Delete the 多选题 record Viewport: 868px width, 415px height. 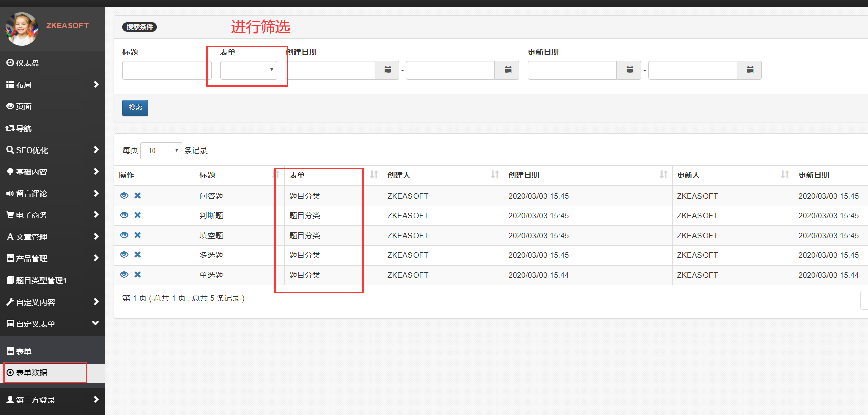[x=137, y=255]
